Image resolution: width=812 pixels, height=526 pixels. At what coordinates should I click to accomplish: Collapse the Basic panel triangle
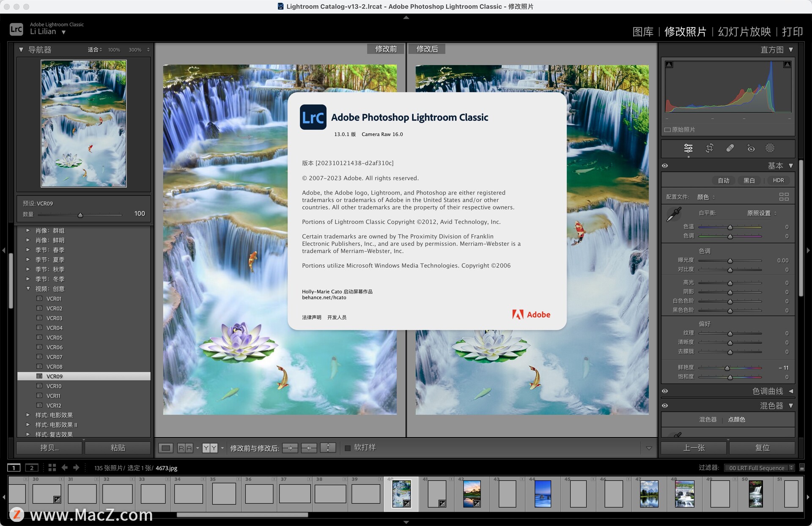(x=790, y=166)
